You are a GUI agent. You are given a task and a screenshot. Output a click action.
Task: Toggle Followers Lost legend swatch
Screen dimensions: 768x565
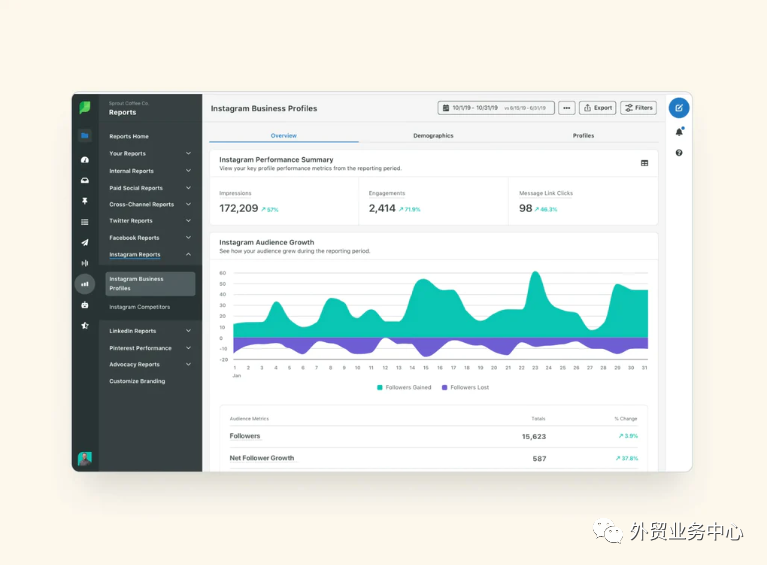click(444, 387)
